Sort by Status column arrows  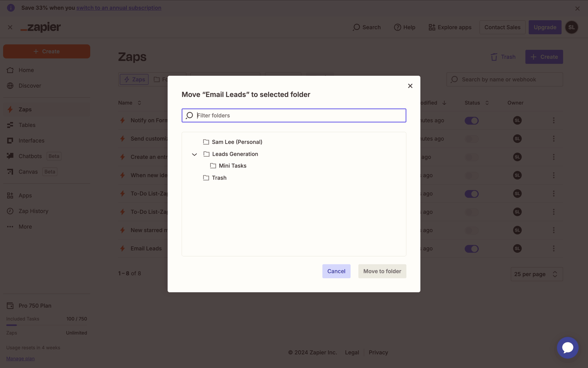[487, 103]
